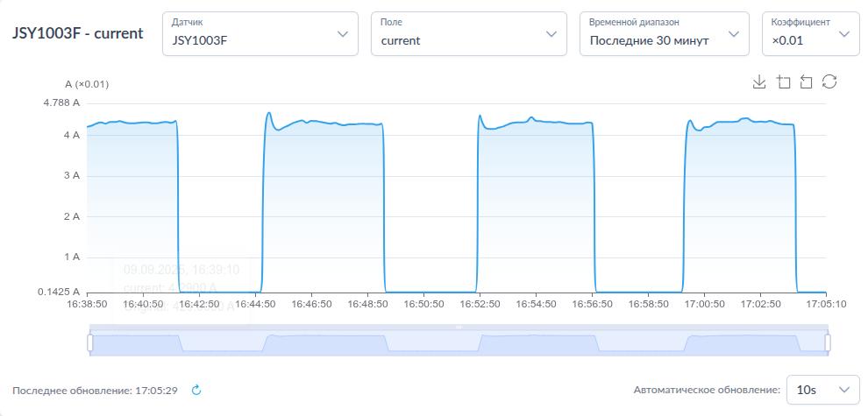868x416 pixels.
Task: Click the restore chart icon
Action: pos(829,81)
